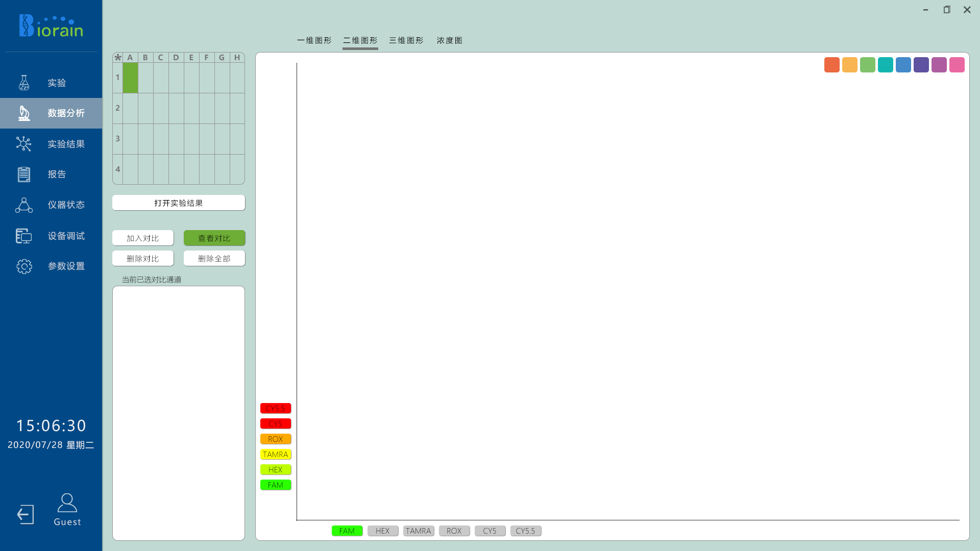
Task: Toggle the HEX channel on horizontal axis
Action: (x=383, y=531)
